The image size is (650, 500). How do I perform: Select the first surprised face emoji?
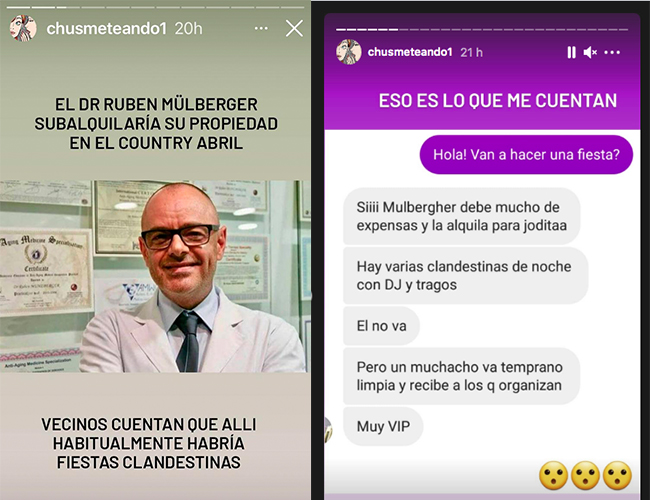(553, 475)
